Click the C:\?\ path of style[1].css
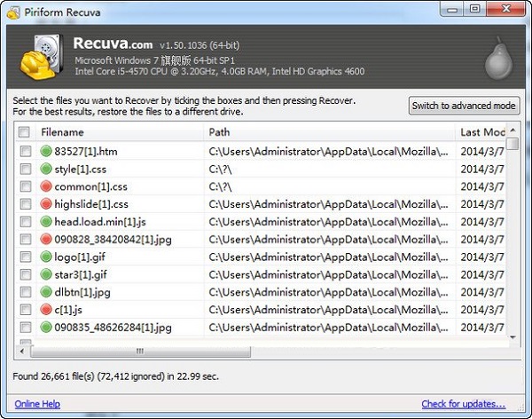Screen dimensions: 532x419 pyautogui.click(x=220, y=170)
